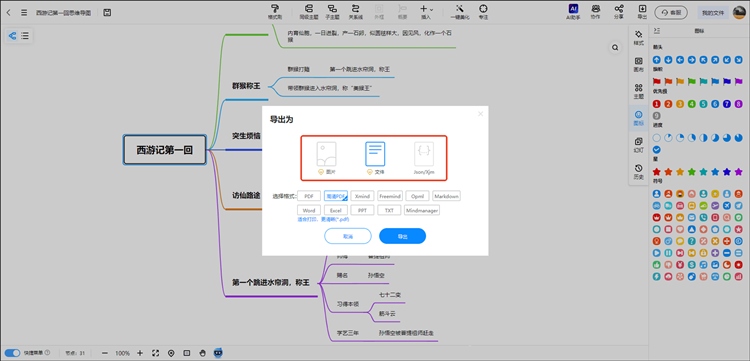This screenshot has width=750, height=361.
Task: Choose PDF format option
Action: click(x=309, y=196)
